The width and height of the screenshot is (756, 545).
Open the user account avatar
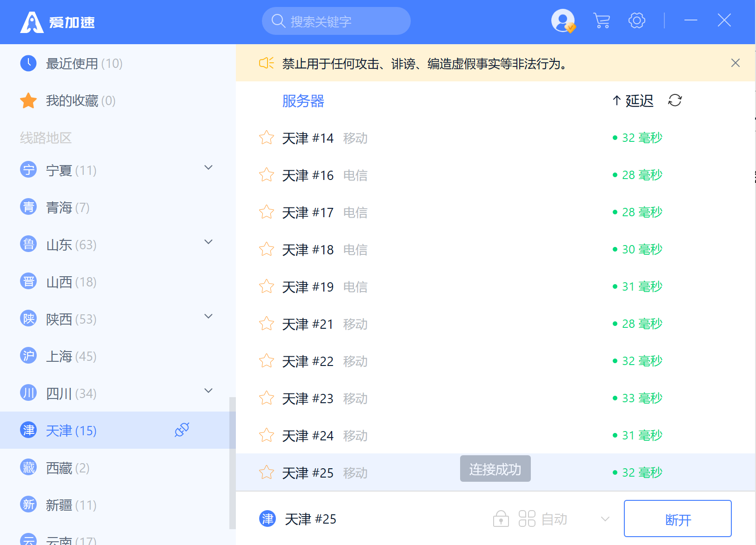[x=563, y=21]
